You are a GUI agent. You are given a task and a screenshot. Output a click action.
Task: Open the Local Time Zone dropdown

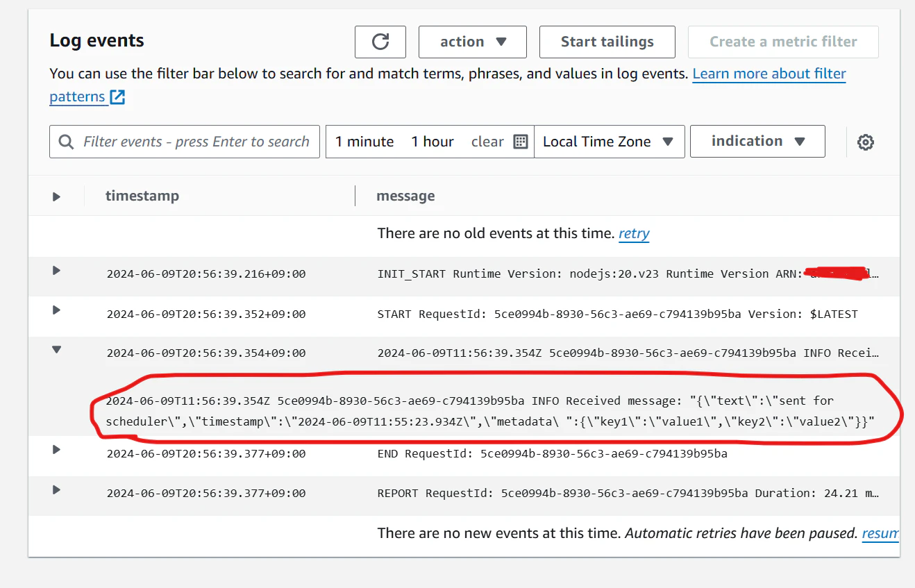pos(609,142)
